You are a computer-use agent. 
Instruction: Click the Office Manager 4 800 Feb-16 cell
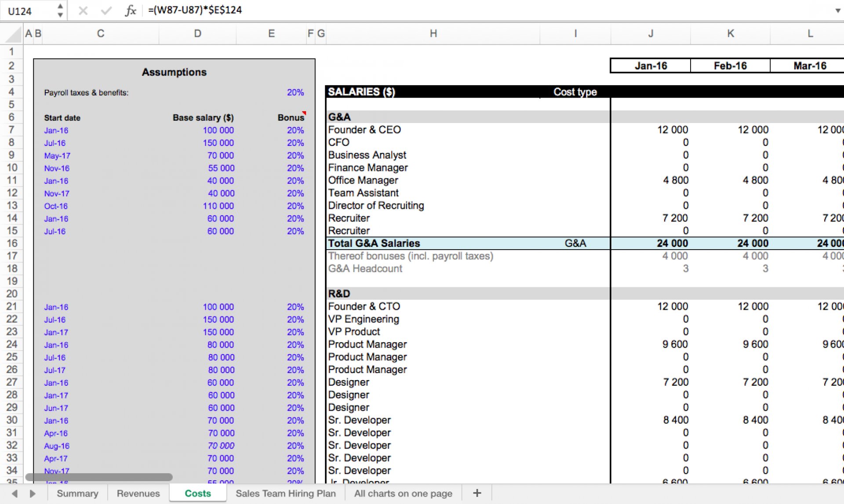click(x=755, y=180)
